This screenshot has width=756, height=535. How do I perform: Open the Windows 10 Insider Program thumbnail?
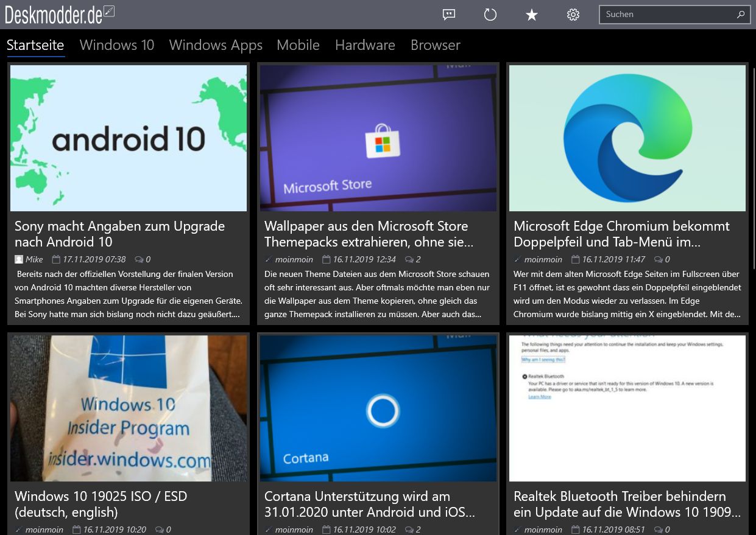[129, 408]
